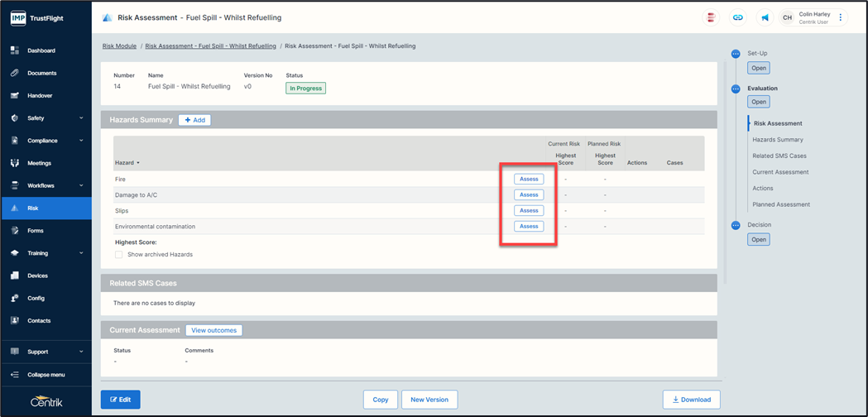
Task: Sort by the Hazard column header arrow
Action: [138, 163]
